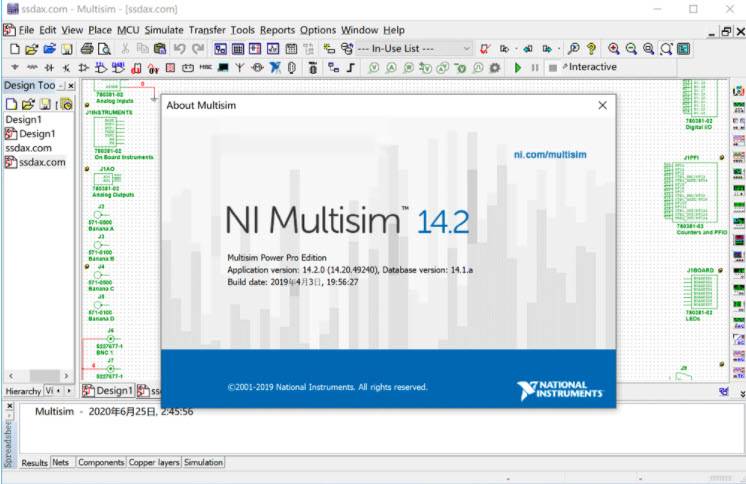The width and height of the screenshot is (746, 484).
Task: Pause the running simulation
Action: 535,68
